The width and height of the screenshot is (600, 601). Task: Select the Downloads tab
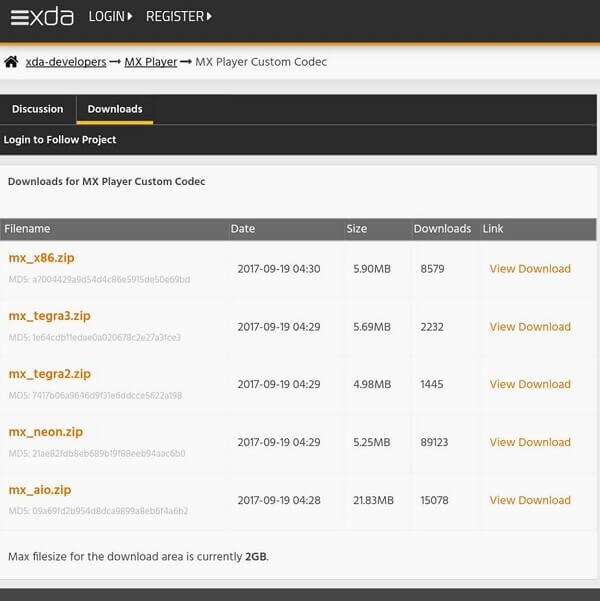pyautogui.click(x=115, y=109)
